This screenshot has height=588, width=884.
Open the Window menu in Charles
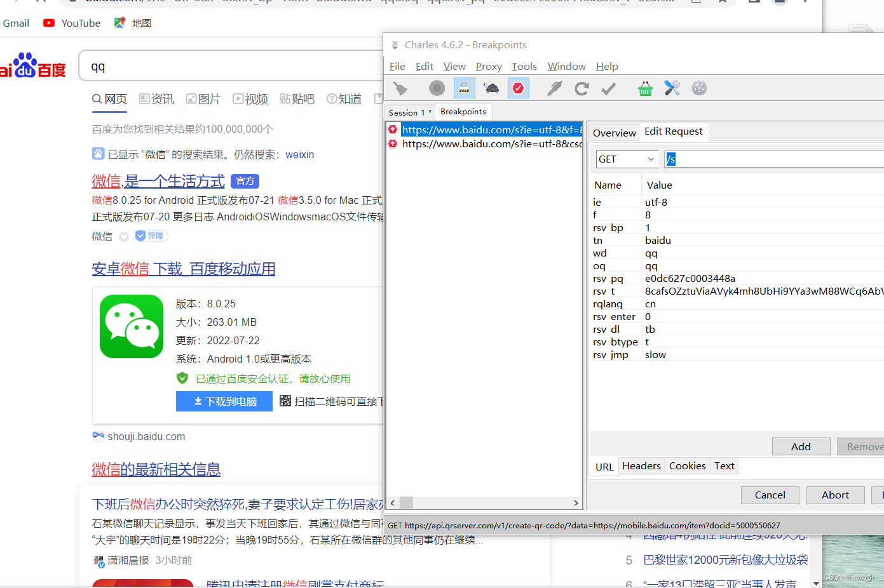pyautogui.click(x=566, y=67)
